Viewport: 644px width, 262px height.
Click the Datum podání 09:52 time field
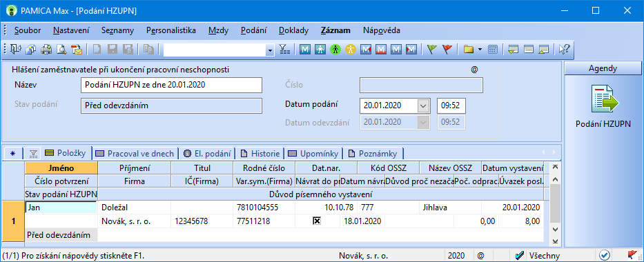(451, 105)
